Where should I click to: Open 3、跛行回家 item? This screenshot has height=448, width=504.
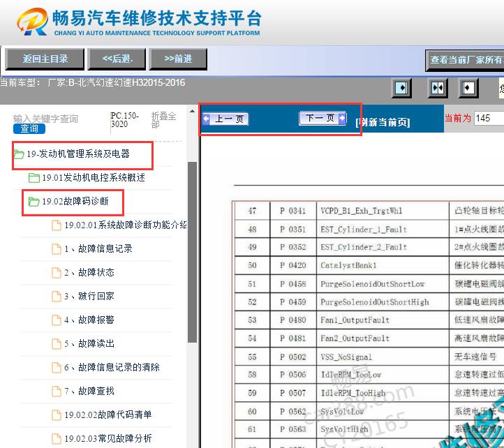coord(89,297)
